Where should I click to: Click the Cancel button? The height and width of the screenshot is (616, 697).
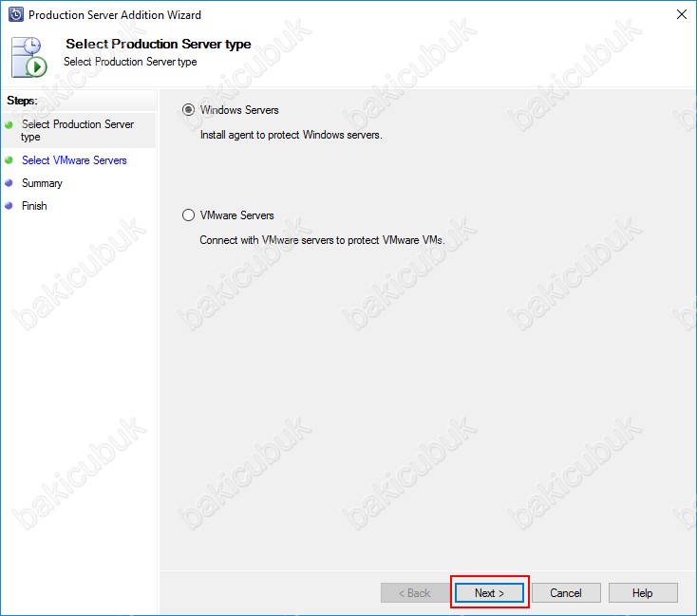pos(566,593)
